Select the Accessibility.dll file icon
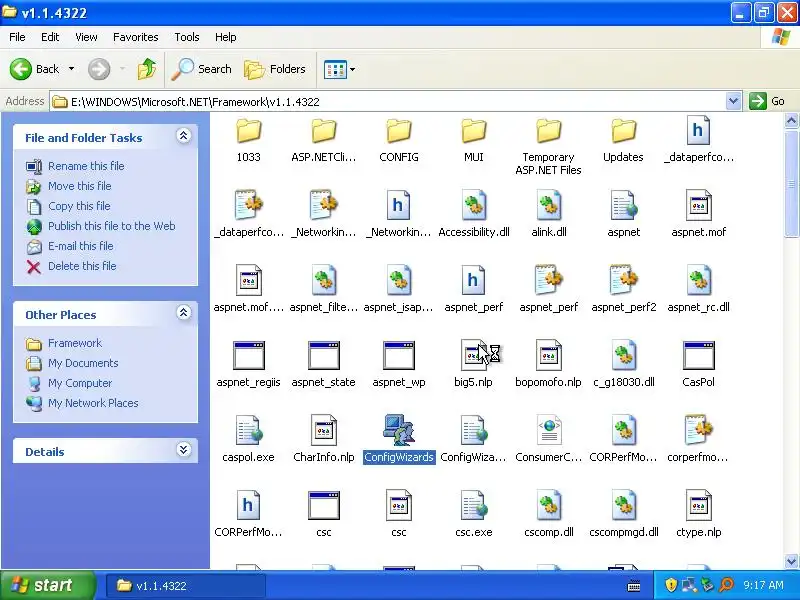Screen dimensions: 800x600 pyautogui.click(x=473, y=205)
